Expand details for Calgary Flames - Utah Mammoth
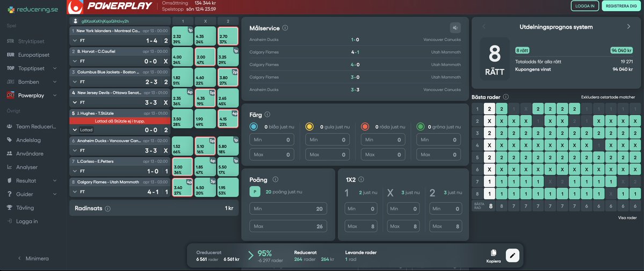The image size is (644, 271). [75, 192]
